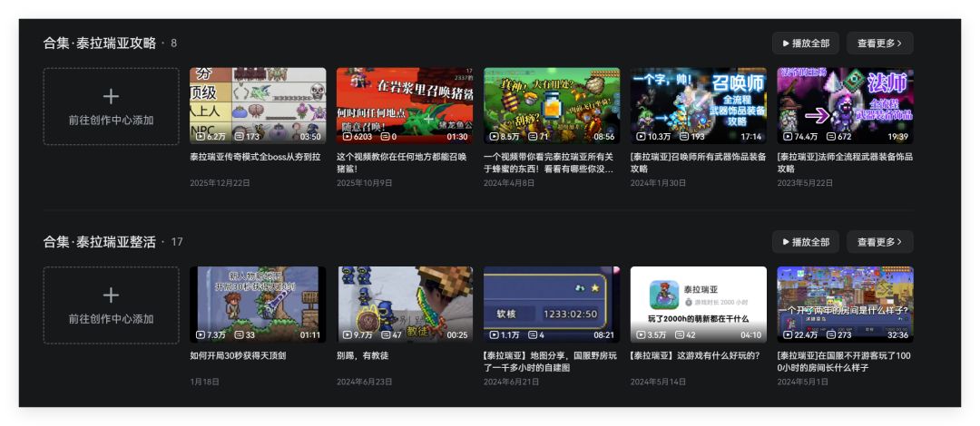Click comment icon beside 71

[533, 136]
